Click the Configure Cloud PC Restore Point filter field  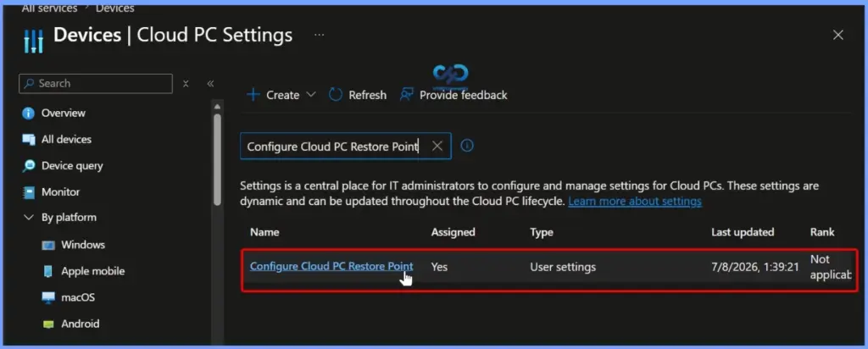(x=346, y=146)
